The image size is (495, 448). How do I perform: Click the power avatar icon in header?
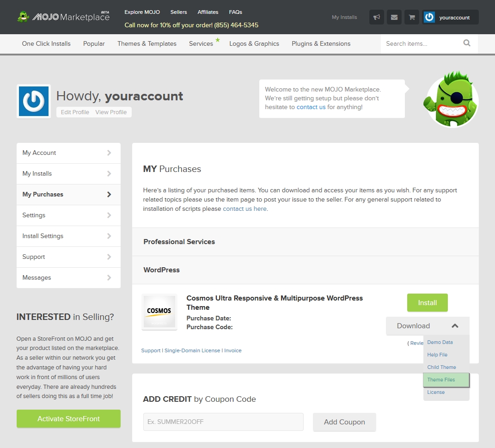(x=429, y=17)
